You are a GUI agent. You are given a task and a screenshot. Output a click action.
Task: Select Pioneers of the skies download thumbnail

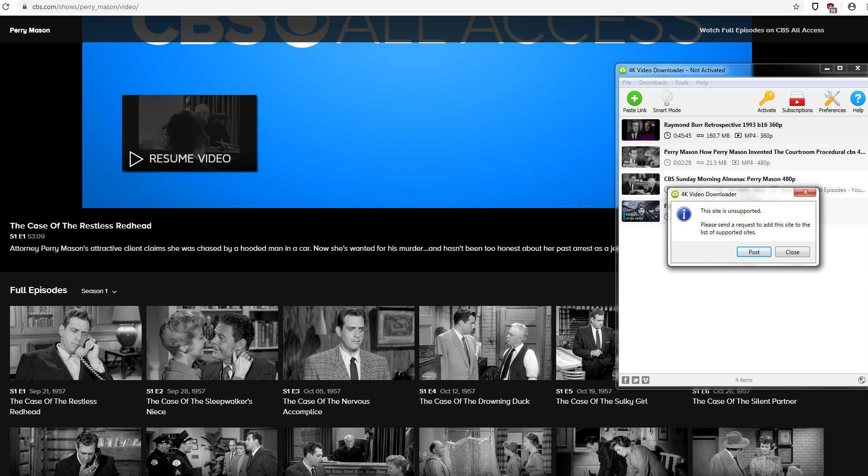point(640,211)
